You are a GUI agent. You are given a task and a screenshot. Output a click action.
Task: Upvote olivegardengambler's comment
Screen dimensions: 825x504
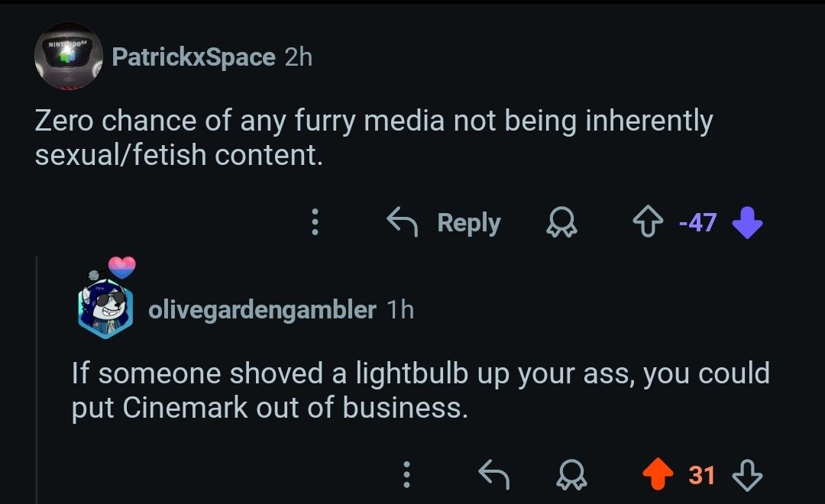658,475
